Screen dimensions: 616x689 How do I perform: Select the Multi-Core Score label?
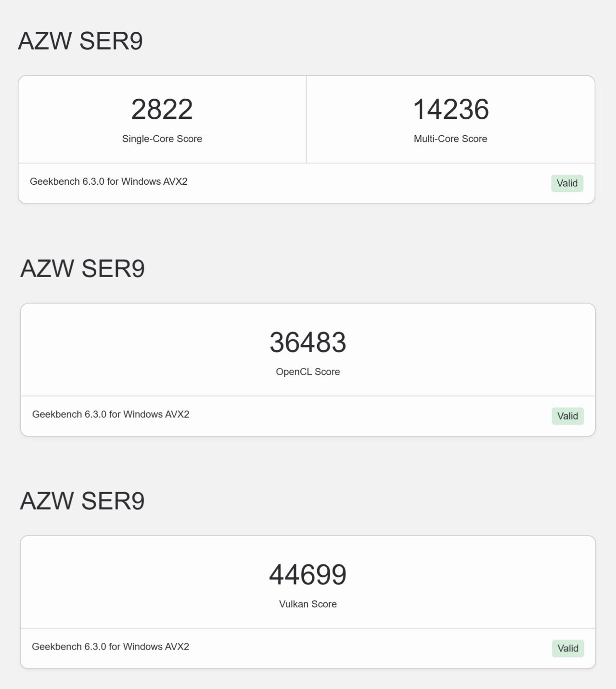coord(450,139)
